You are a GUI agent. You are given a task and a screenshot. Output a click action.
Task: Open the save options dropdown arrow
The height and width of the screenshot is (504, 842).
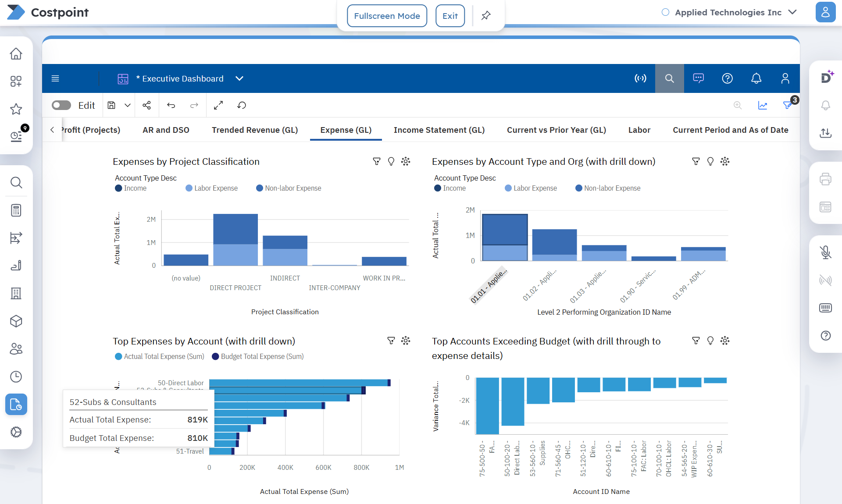[128, 105]
